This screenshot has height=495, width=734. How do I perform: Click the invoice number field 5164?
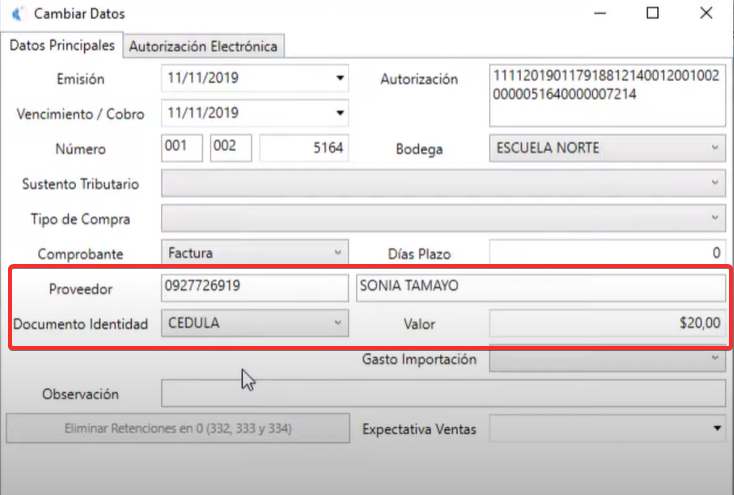pyautogui.click(x=304, y=148)
